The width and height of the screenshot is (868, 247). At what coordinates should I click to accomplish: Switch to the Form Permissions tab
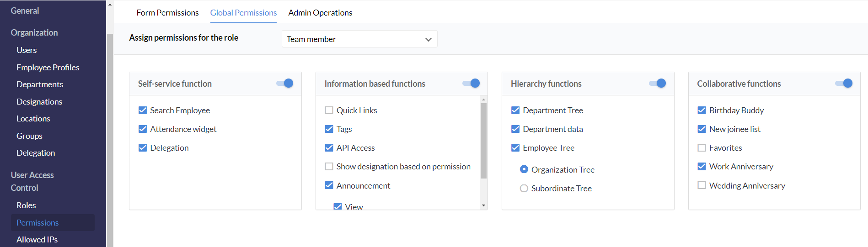point(167,13)
